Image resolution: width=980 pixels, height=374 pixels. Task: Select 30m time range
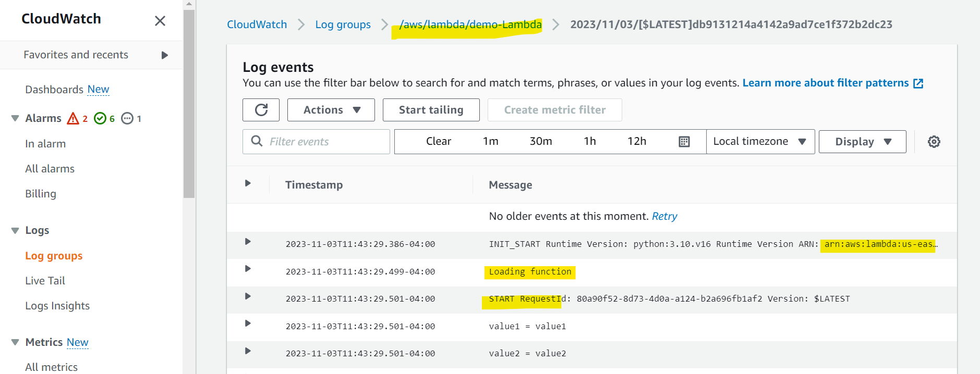click(x=541, y=141)
